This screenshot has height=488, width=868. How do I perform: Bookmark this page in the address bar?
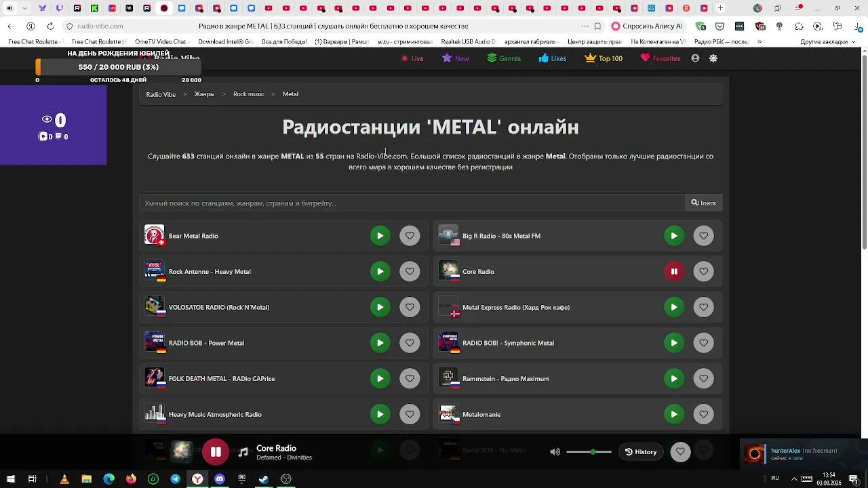(597, 26)
